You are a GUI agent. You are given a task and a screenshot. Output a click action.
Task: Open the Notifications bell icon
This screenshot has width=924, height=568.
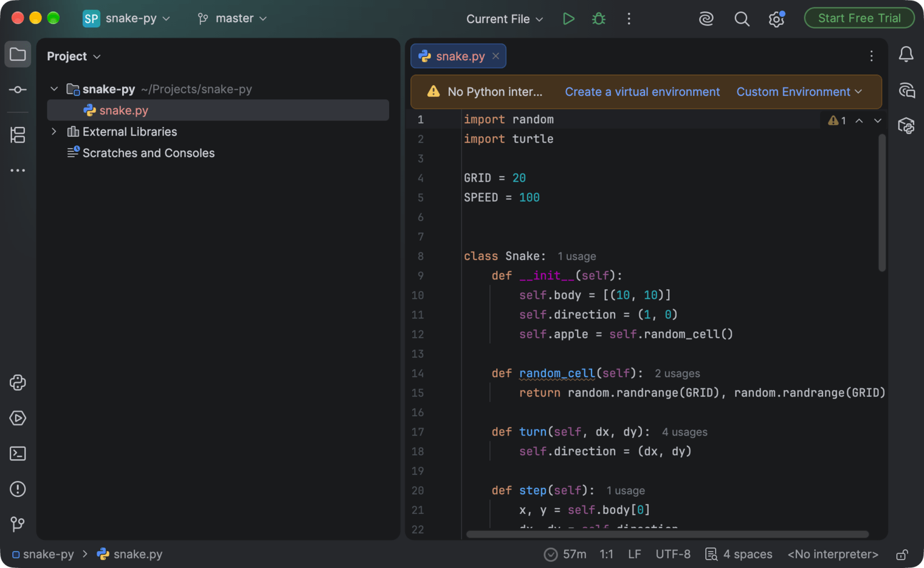click(x=906, y=55)
